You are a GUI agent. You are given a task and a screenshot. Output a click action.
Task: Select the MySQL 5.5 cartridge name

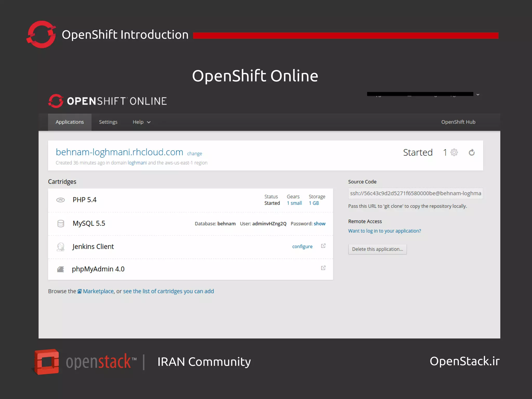(89, 223)
